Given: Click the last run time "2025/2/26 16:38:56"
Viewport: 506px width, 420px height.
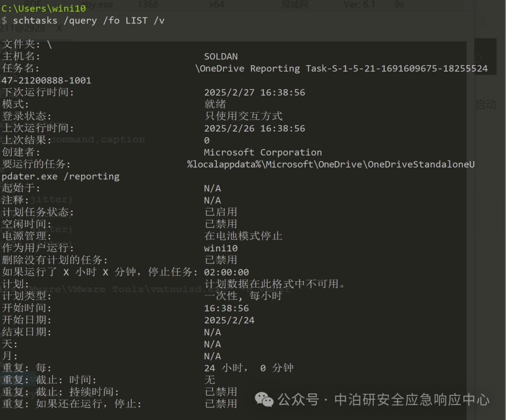Looking at the screenshot, I should click(x=254, y=128).
